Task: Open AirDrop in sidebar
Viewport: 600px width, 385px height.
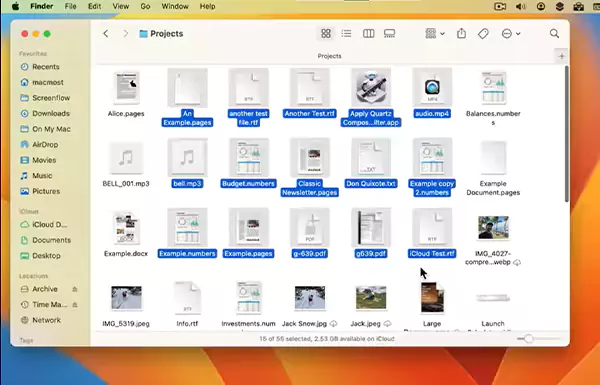Action: (x=45, y=145)
